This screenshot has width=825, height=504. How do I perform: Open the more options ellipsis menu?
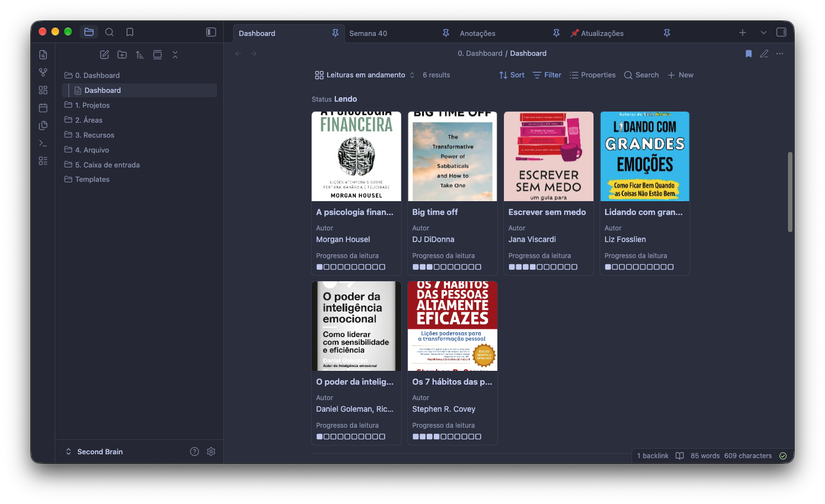click(780, 54)
